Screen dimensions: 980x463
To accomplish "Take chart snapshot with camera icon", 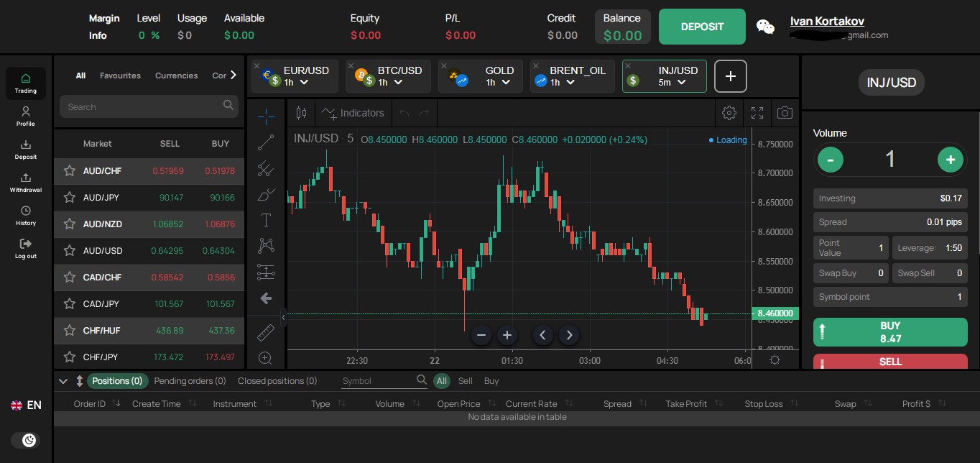I will point(785,113).
